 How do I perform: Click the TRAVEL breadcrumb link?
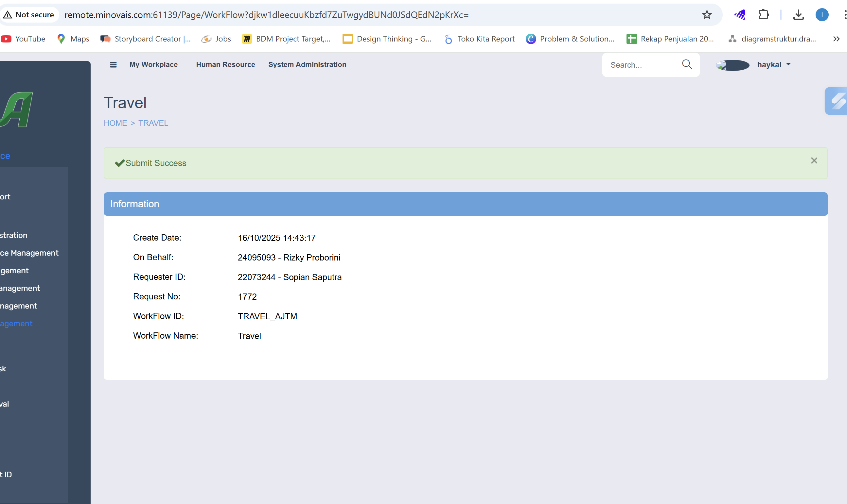153,123
